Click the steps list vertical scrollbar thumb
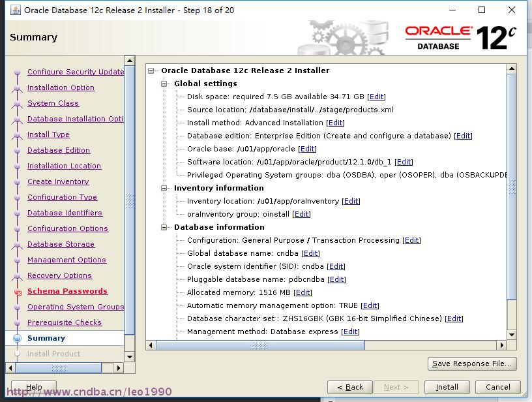 [x=130, y=200]
